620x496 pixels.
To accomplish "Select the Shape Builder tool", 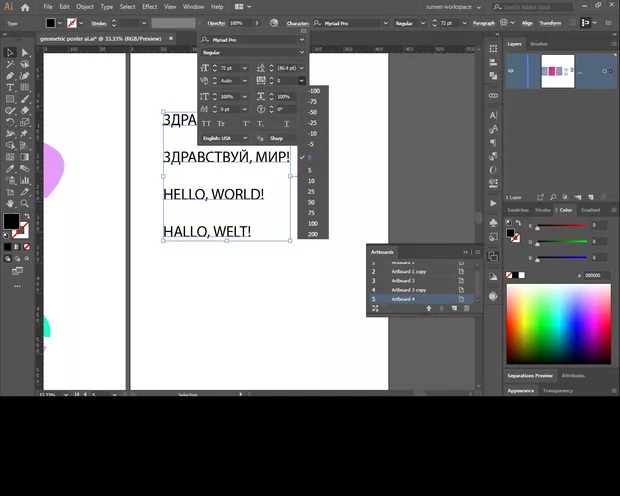I will tap(10, 145).
